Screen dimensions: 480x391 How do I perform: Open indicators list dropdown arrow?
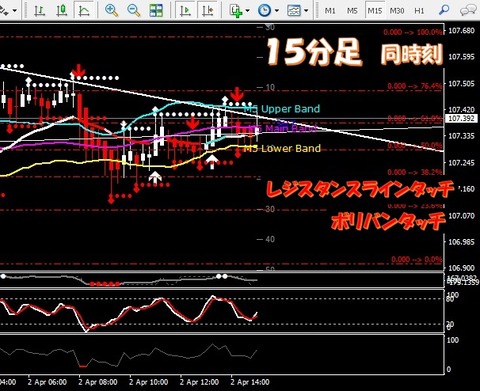click(247, 11)
